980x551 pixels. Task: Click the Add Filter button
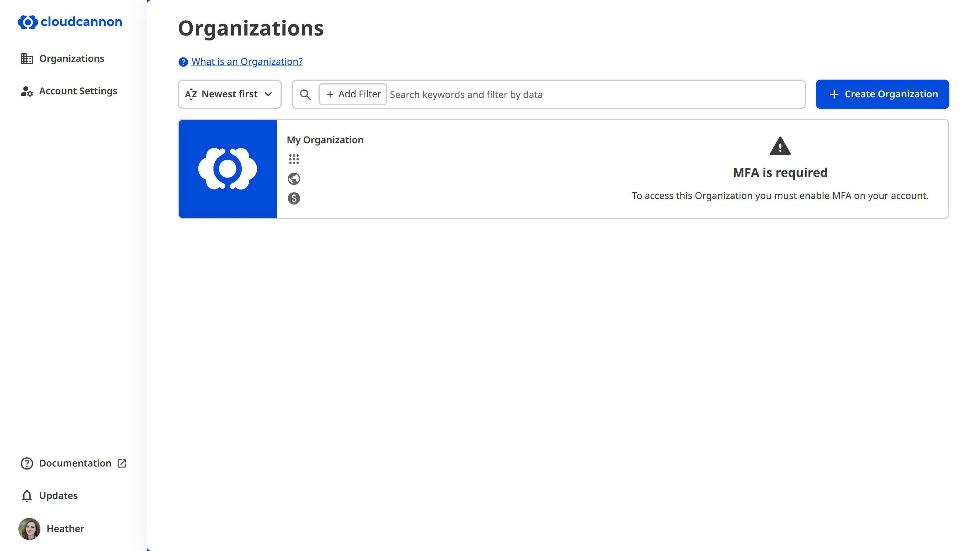(x=353, y=94)
